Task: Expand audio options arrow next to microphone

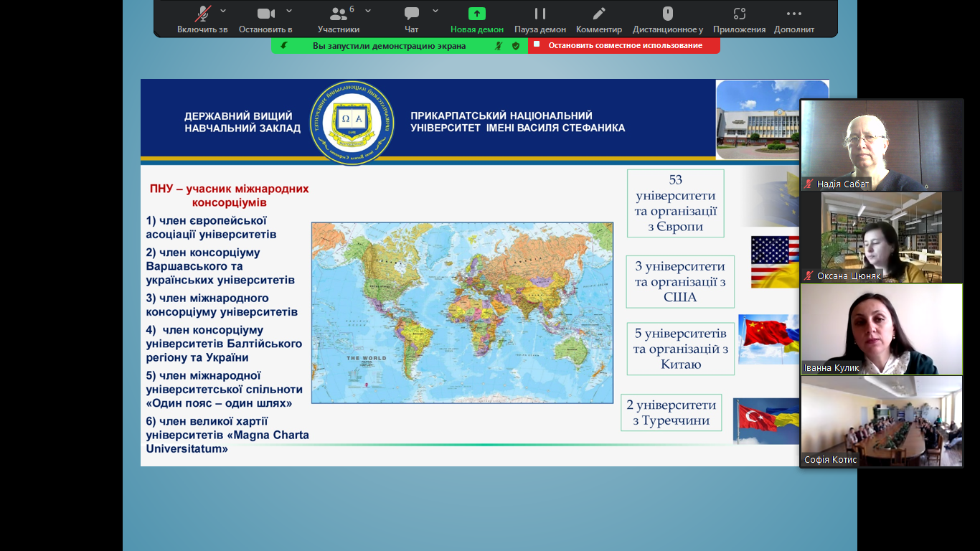Action: point(223,11)
